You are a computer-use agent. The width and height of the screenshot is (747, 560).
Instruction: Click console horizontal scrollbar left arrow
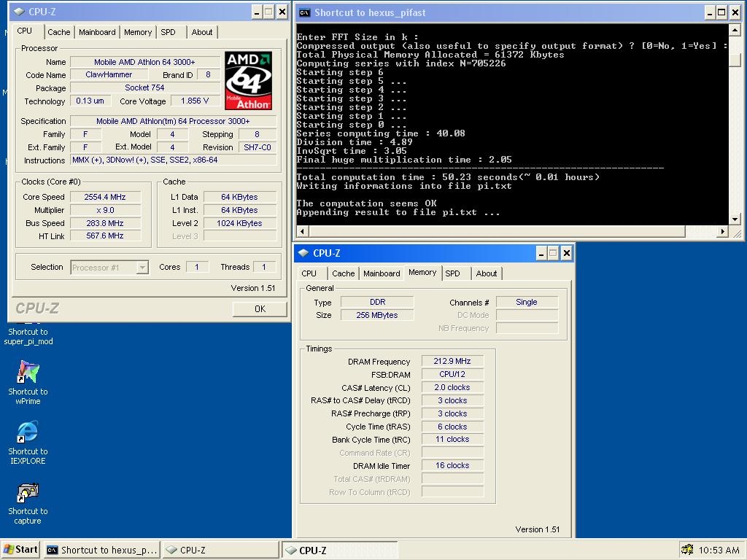point(302,231)
